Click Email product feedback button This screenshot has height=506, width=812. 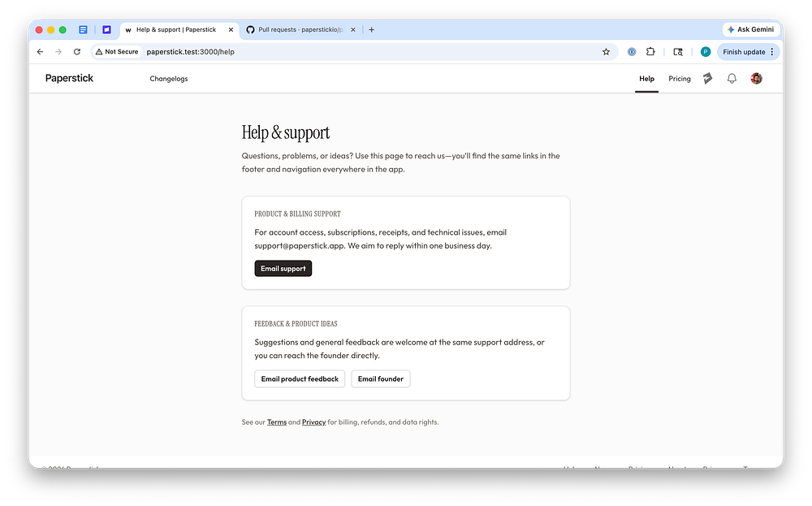pyautogui.click(x=300, y=378)
